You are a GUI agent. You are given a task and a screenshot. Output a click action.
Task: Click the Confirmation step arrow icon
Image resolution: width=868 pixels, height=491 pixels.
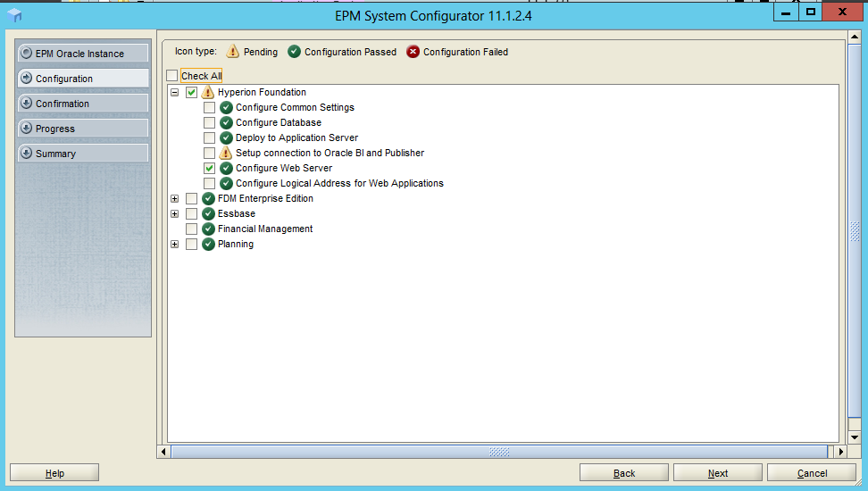26,103
